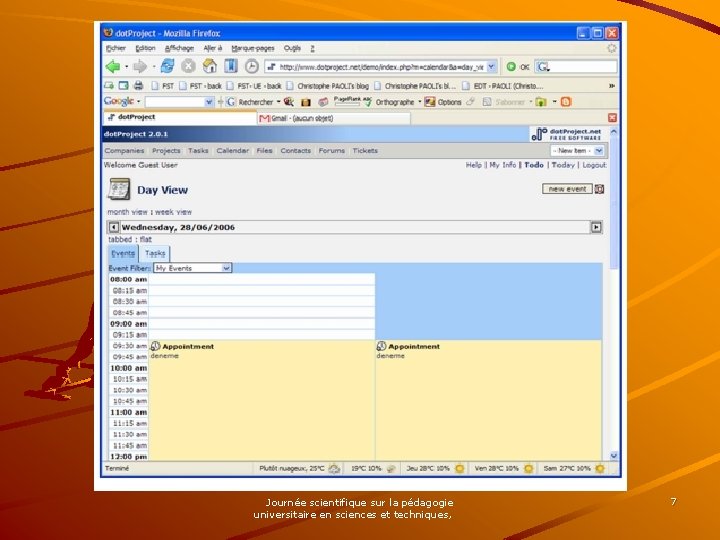Screen dimensions: 720x540
Task: Click the Day View calendar icon
Action: click(119, 189)
